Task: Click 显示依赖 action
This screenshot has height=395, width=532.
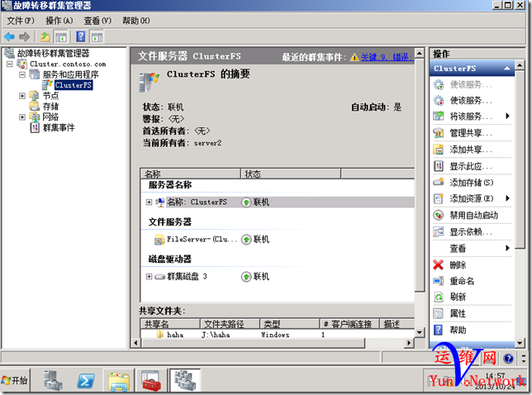Action: click(x=471, y=232)
